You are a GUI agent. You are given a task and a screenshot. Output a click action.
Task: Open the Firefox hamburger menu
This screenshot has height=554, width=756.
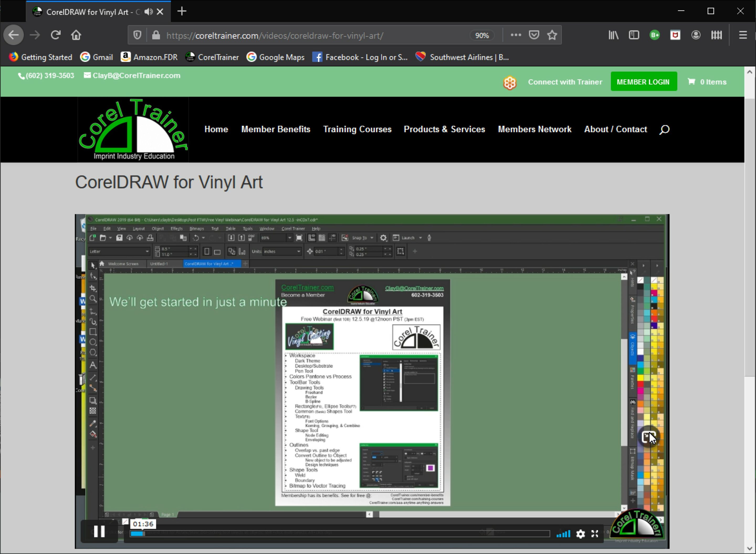point(743,35)
